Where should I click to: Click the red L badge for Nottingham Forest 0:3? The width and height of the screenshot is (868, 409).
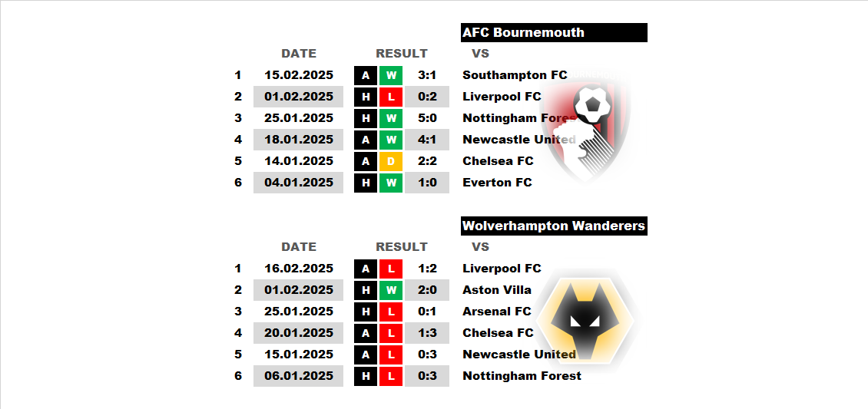point(391,377)
